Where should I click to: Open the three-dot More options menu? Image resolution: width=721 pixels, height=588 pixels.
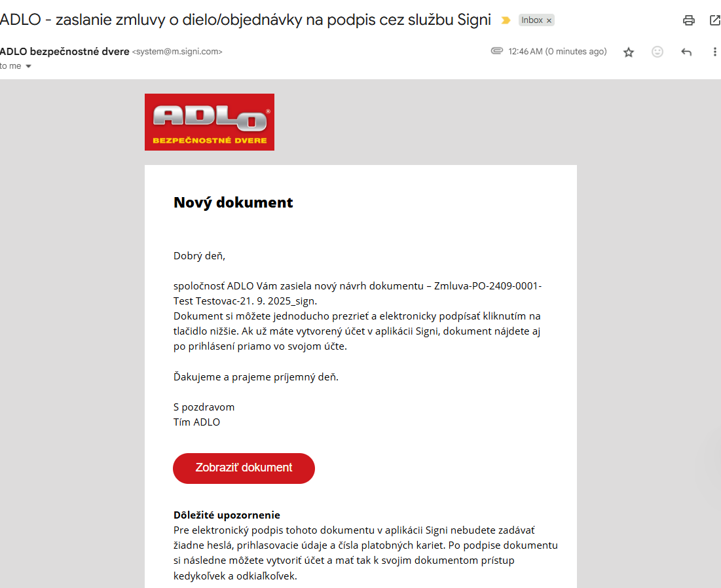click(x=714, y=52)
